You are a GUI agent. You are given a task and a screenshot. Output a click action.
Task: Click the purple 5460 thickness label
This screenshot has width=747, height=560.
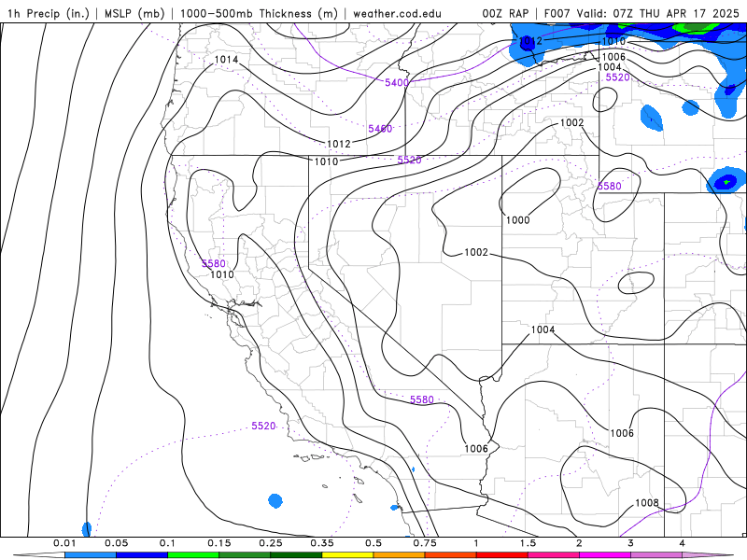tap(380, 129)
